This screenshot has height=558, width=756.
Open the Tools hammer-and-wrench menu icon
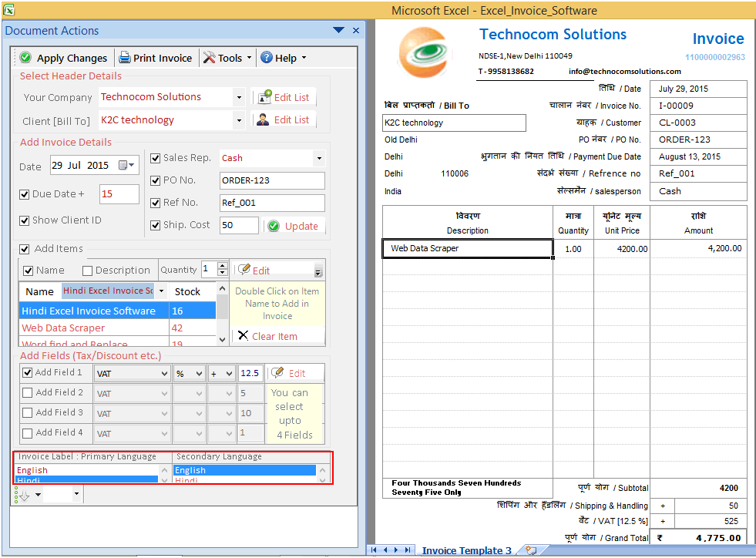click(x=210, y=58)
